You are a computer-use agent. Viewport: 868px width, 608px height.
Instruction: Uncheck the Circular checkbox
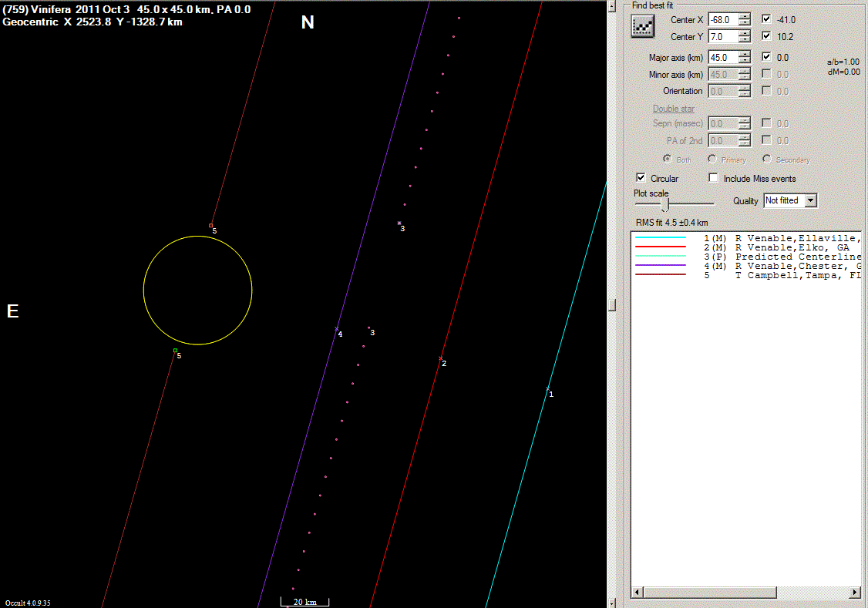pyautogui.click(x=641, y=177)
